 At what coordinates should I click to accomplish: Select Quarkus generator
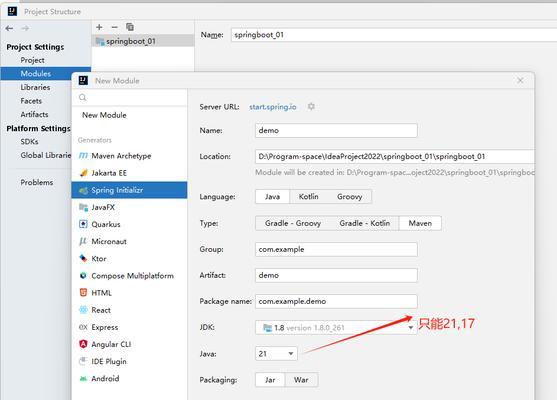[129, 224]
